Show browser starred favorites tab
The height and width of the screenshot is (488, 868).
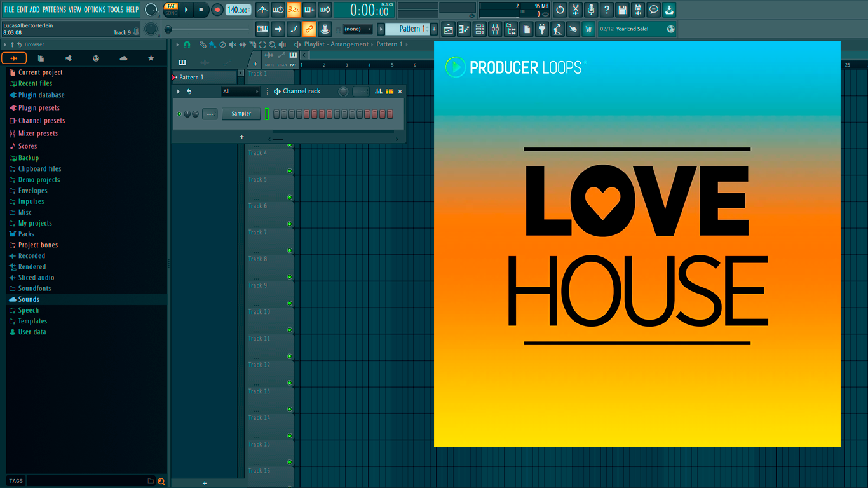(151, 58)
